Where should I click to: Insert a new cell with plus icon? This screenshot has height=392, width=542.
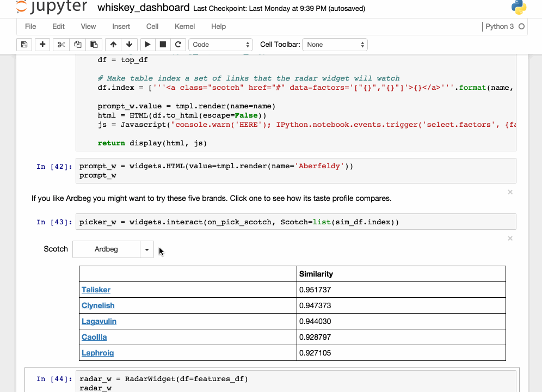(42, 45)
